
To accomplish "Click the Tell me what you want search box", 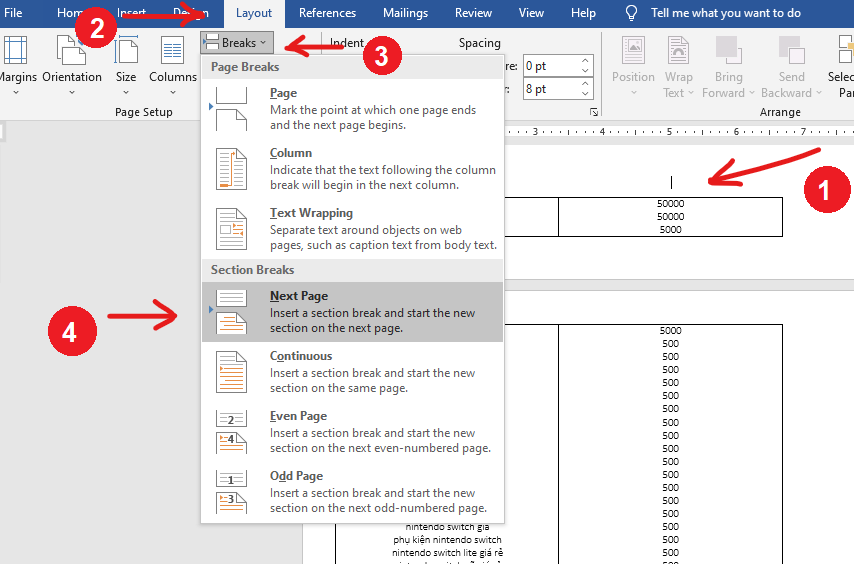I will tap(725, 13).
